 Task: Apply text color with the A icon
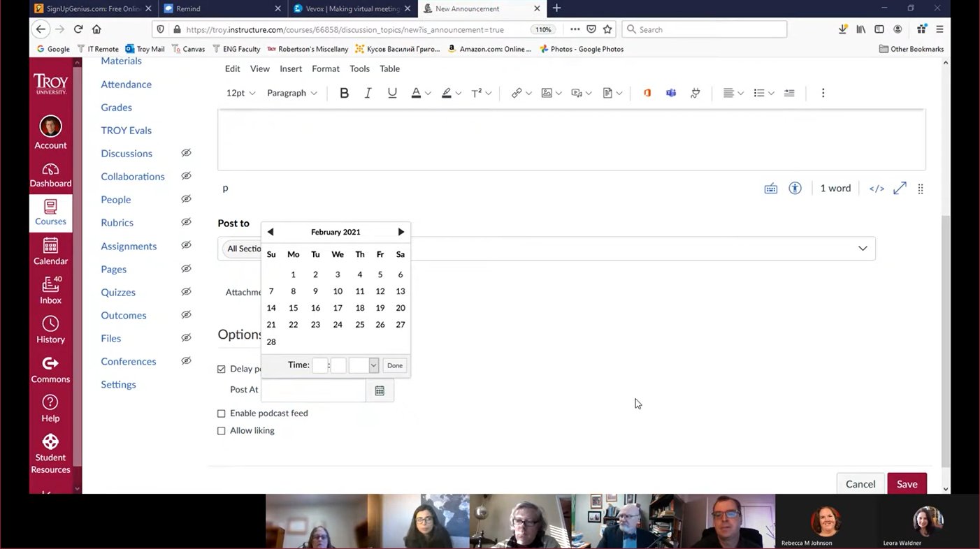point(416,93)
